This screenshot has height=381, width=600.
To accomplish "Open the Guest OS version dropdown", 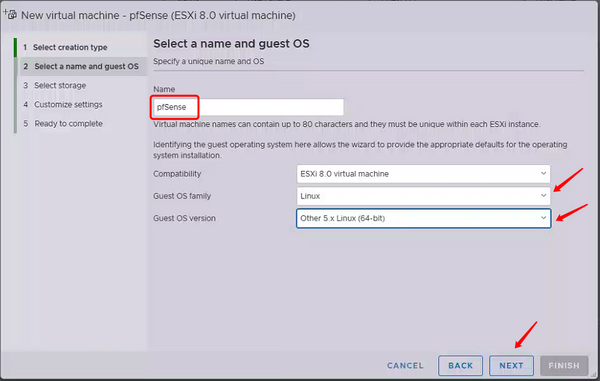I will coord(423,218).
